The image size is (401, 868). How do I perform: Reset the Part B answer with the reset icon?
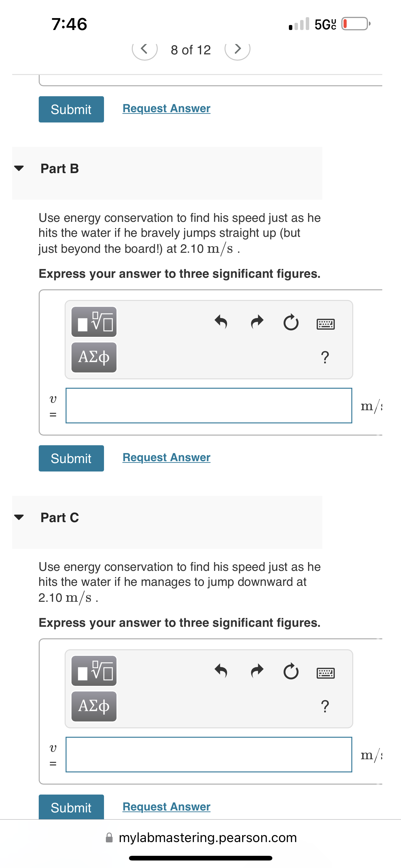pyautogui.click(x=291, y=322)
